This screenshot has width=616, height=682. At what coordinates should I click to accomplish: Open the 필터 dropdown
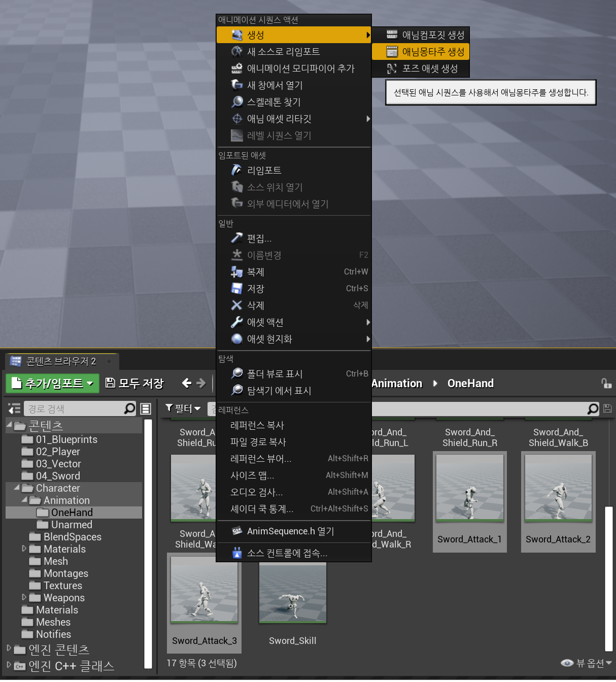pyautogui.click(x=183, y=408)
